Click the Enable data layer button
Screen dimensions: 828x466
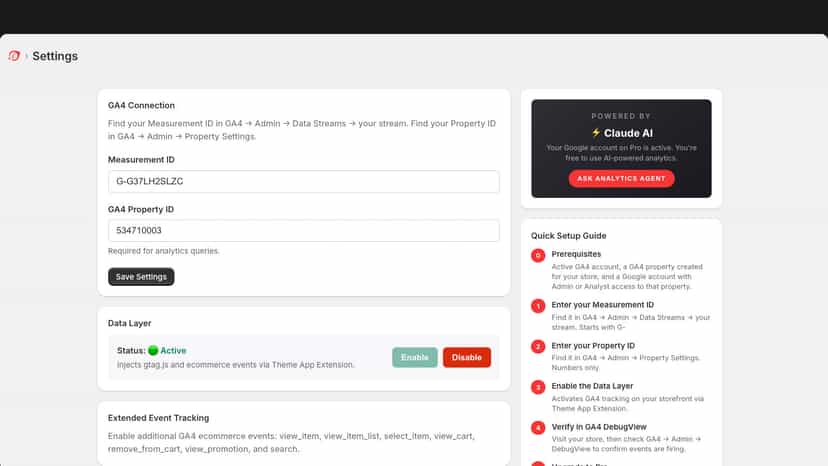(415, 357)
